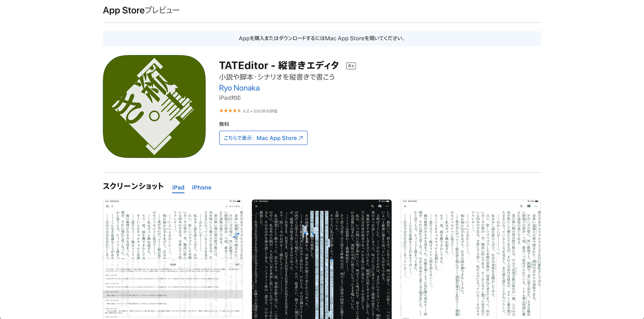Click the 4+ age rating badge
Screen dimensions: 644x319
pos(351,66)
